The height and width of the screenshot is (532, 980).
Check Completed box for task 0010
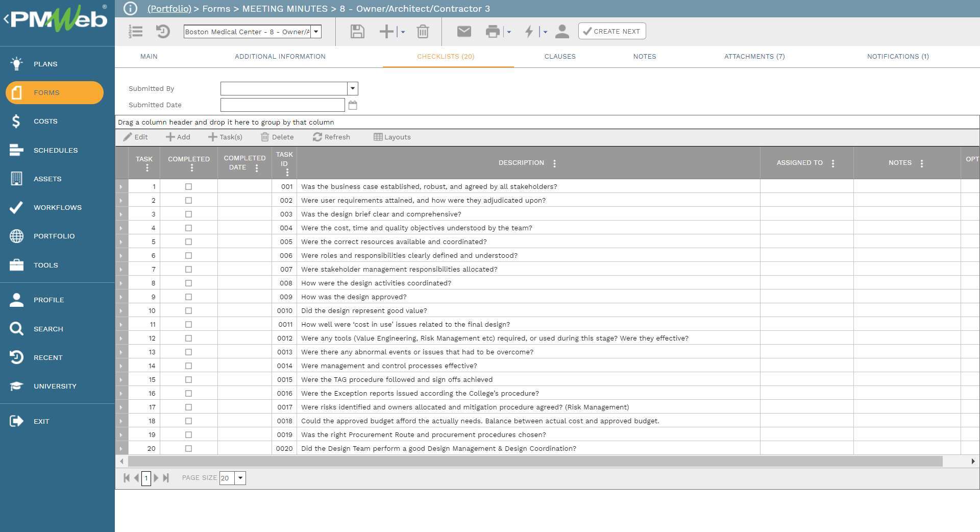coord(188,311)
